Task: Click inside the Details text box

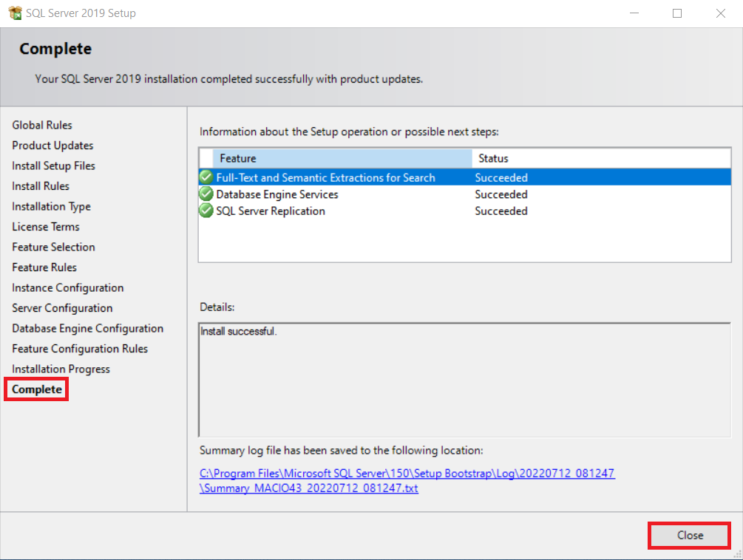Action: pyautogui.click(x=465, y=380)
